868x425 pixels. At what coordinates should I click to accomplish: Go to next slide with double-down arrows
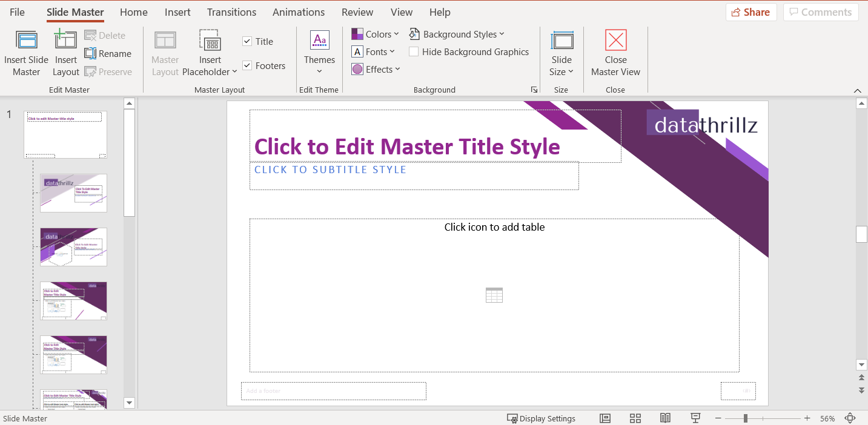pyautogui.click(x=861, y=390)
